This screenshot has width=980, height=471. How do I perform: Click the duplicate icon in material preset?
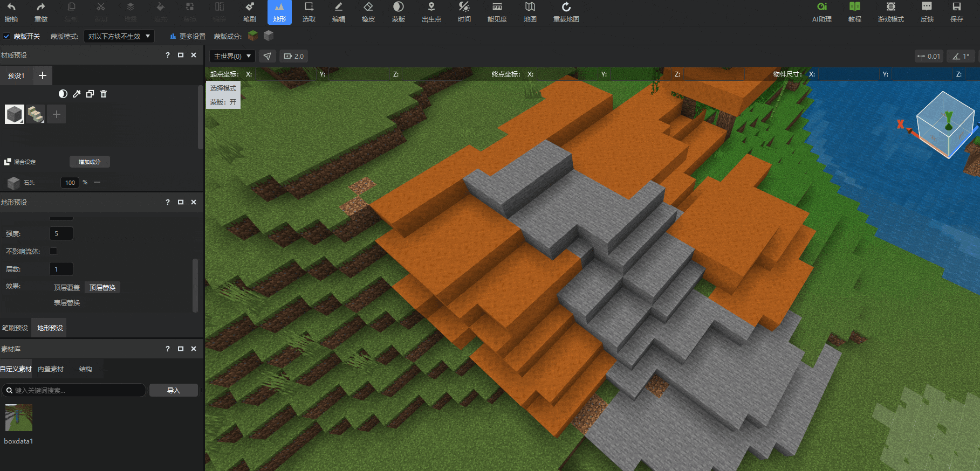90,94
